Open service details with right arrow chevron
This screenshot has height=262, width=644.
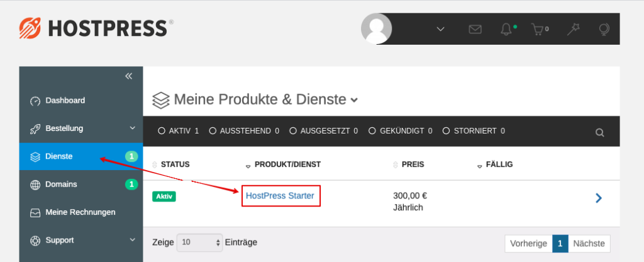[599, 198]
